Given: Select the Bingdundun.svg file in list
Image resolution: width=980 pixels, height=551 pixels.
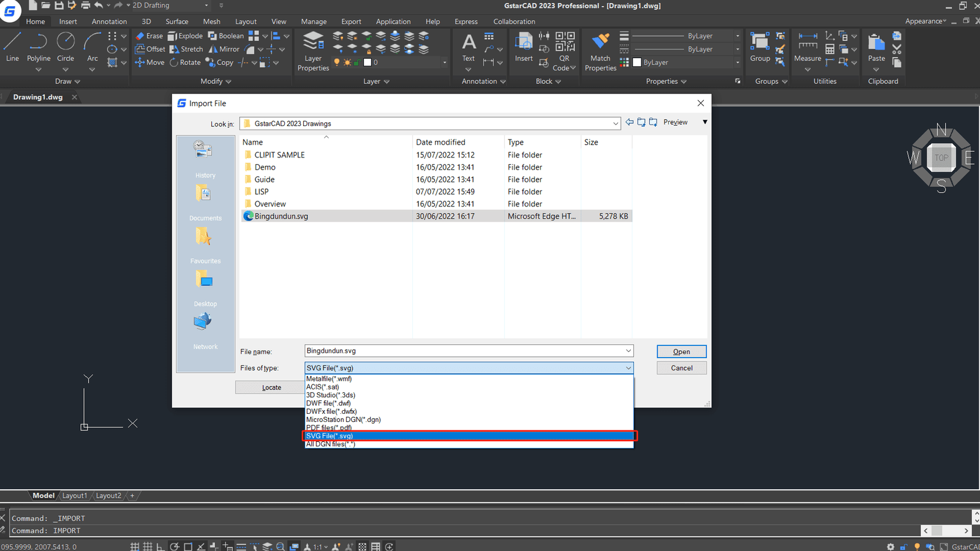Looking at the screenshot, I should click(x=281, y=216).
